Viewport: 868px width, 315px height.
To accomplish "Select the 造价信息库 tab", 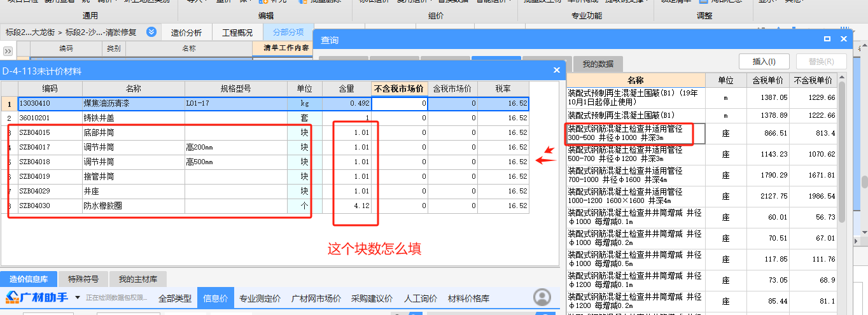I will point(29,279).
